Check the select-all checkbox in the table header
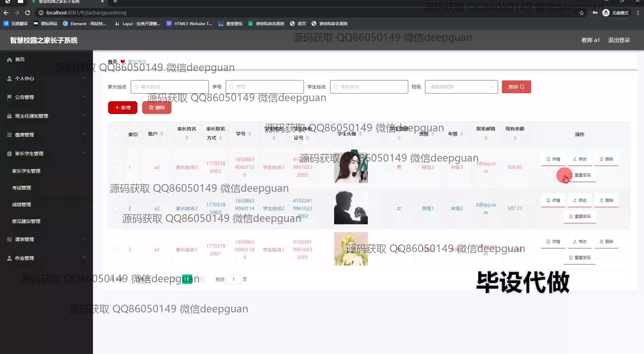644x354 pixels. tap(116, 134)
